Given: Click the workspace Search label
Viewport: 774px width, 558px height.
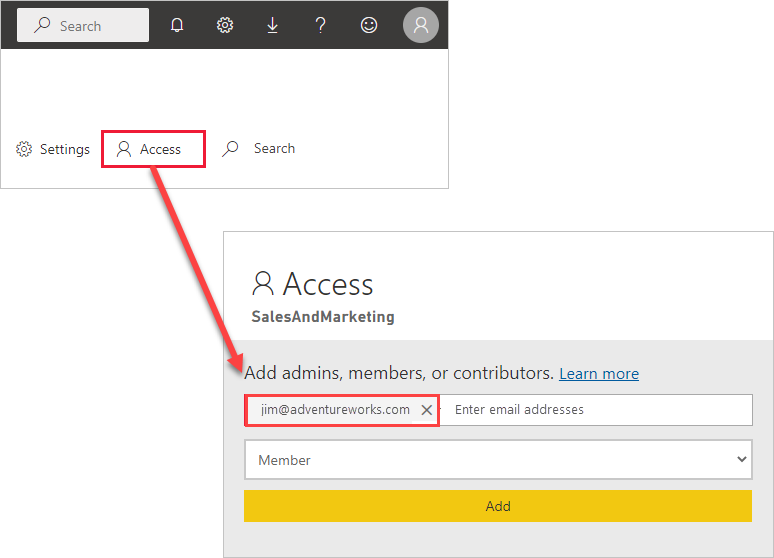Looking at the screenshot, I should (x=274, y=148).
